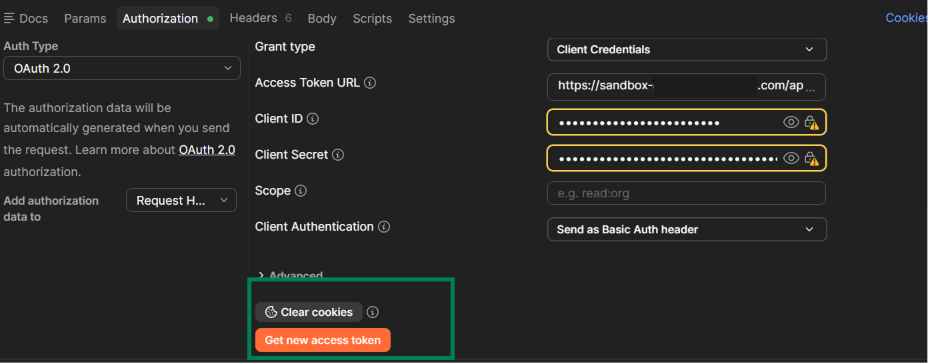Go to the Settings tab
The image size is (928, 363).
[431, 18]
